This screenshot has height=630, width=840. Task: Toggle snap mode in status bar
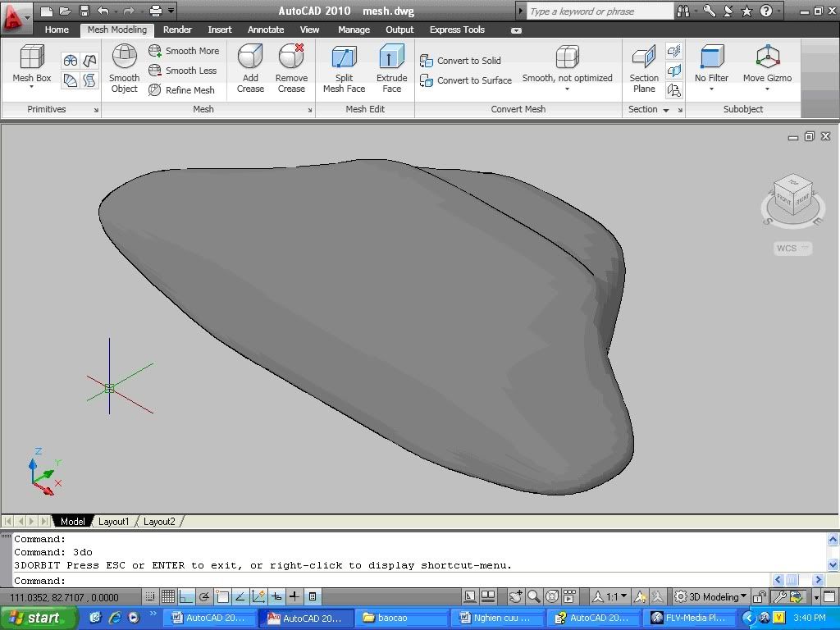(x=150, y=597)
